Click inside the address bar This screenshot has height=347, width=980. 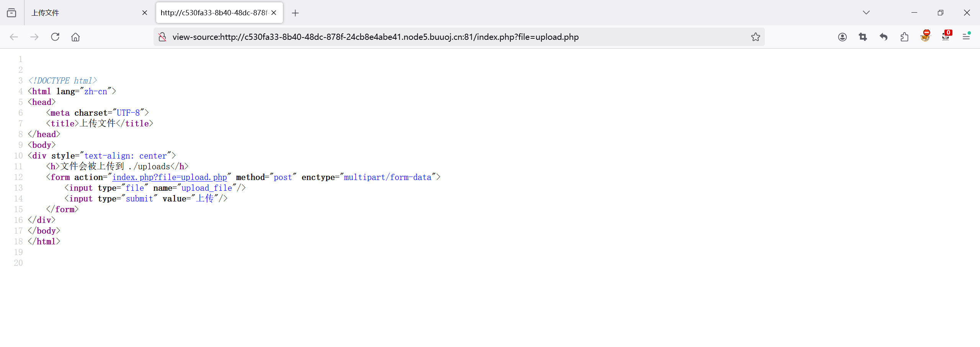coord(459,37)
